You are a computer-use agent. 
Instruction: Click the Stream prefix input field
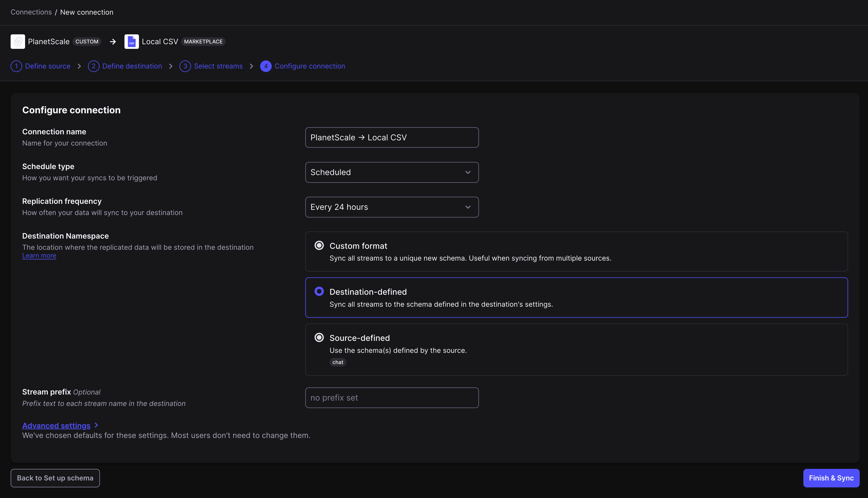pyautogui.click(x=392, y=397)
